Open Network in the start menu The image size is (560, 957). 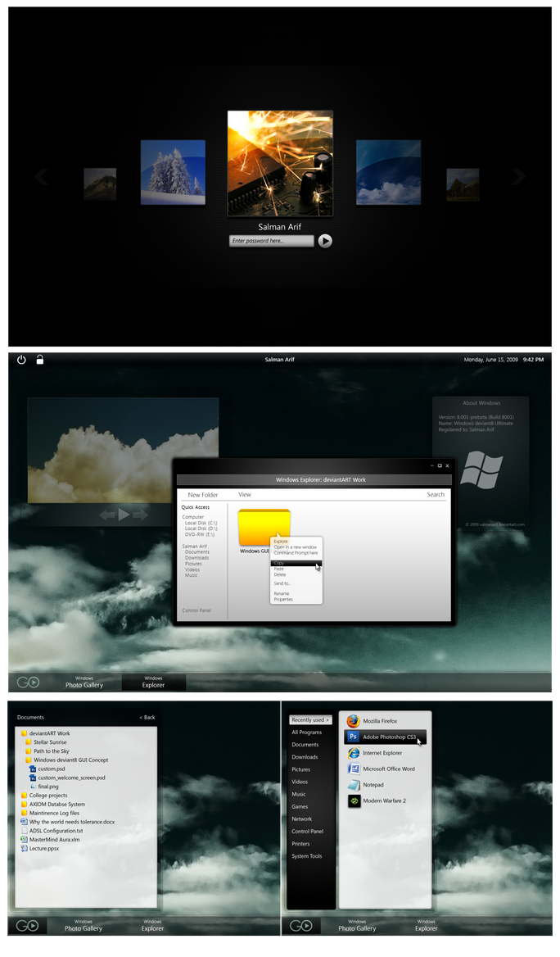pyautogui.click(x=302, y=819)
